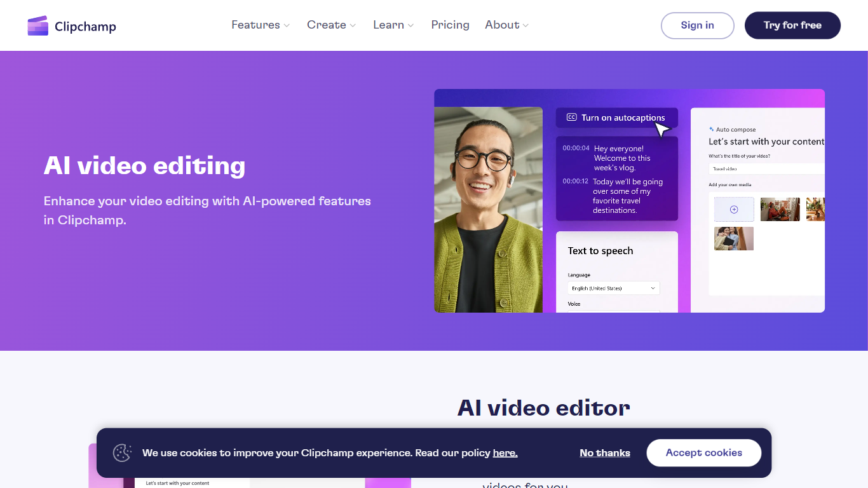The width and height of the screenshot is (868, 488).
Task: Click the 'Enhance your video editing' description text
Action: pyautogui.click(x=207, y=210)
